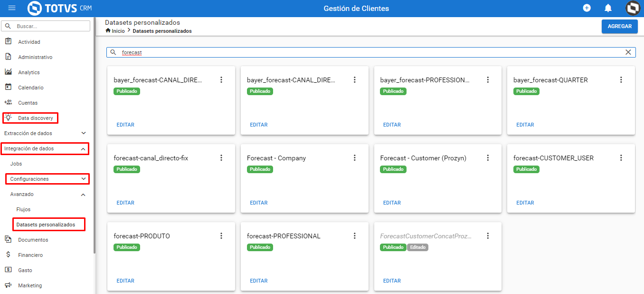
Task: Open options menu for ForecastCustomerConcatProz card
Action: pyautogui.click(x=488, y=236)
